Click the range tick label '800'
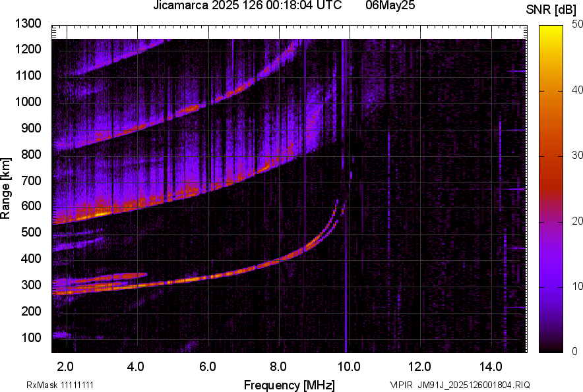Screen dimensions: 583x392 tap(31, 154)
